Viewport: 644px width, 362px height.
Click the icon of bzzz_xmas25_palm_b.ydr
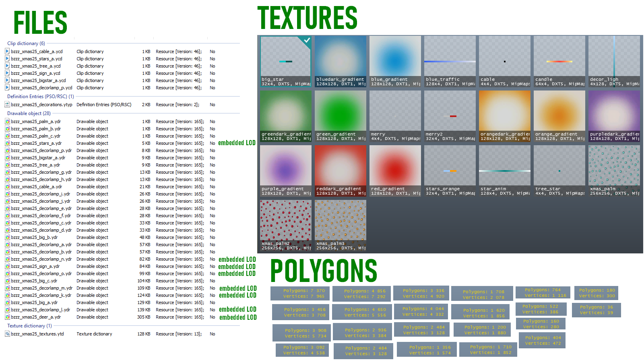(x=7, y=129)
